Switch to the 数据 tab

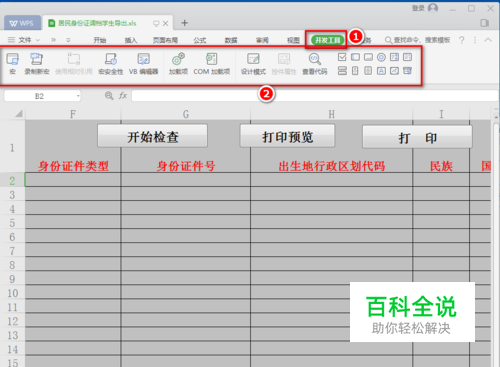coord(231,40)
